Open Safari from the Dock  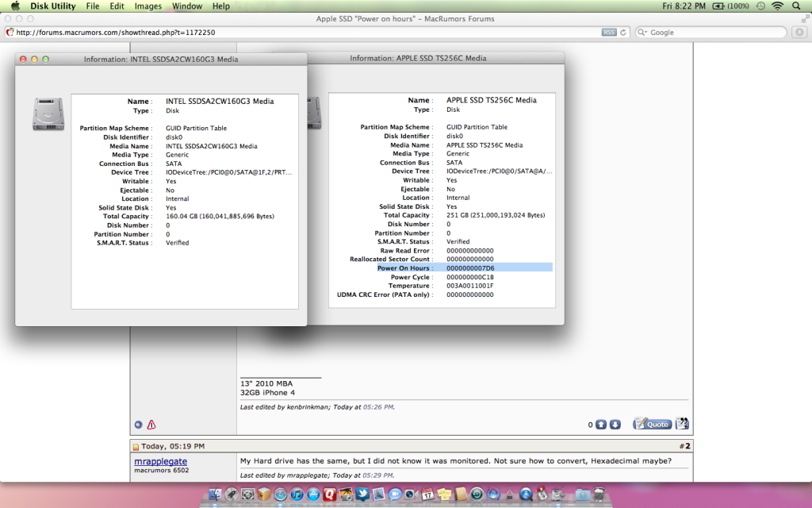[281, 495]
